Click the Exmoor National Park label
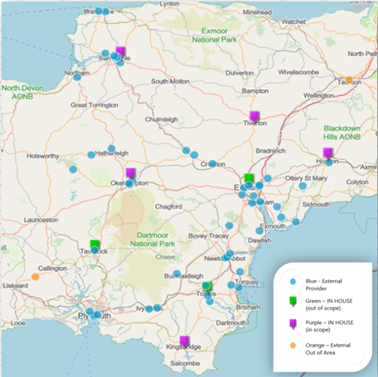Image resolution: width=378 pixels, height=377 pixels. pos(214,35)
